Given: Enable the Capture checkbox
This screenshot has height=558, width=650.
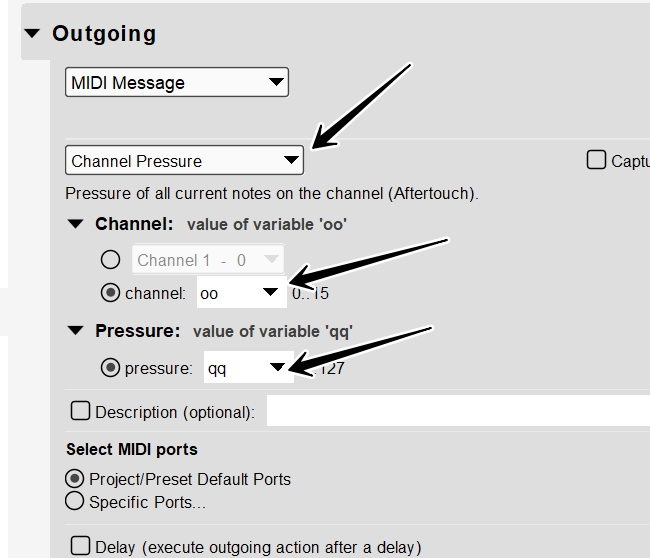Looking at the screenshot, I should click(596, 160).
